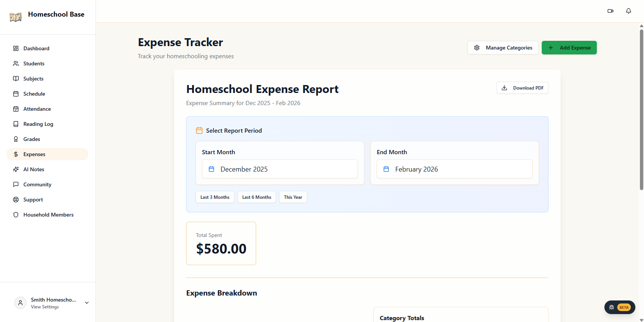Click the scrollbar up arrow

(x=641, y=26)
